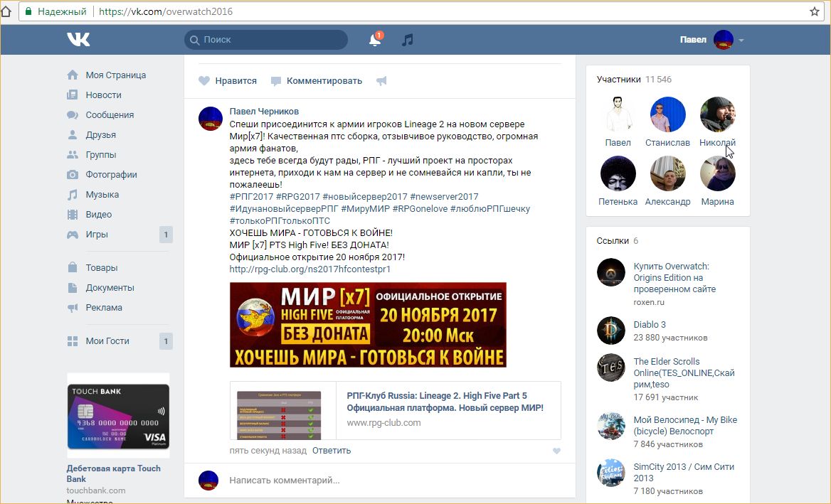Click the Игры gamepad icon

[x=73, y=235]
